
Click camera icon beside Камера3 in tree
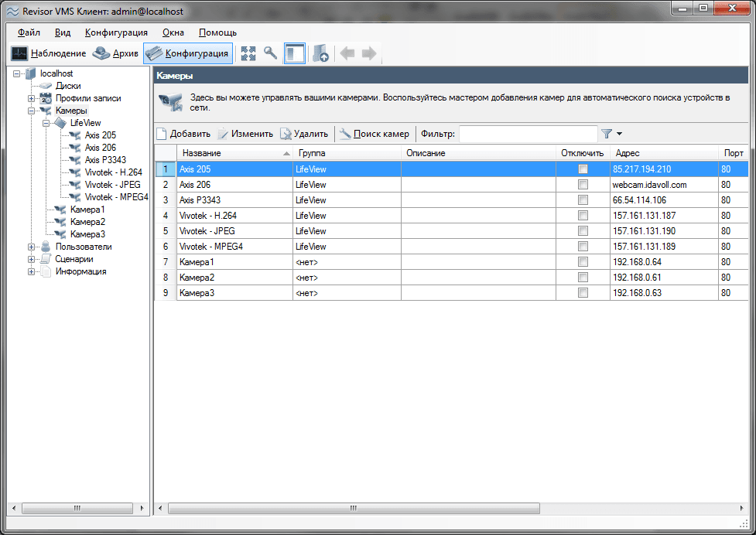pyautogui.click(x=60, y=234)
